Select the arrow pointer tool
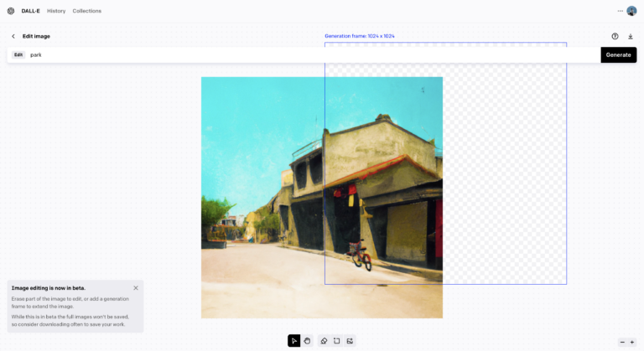 294,341
